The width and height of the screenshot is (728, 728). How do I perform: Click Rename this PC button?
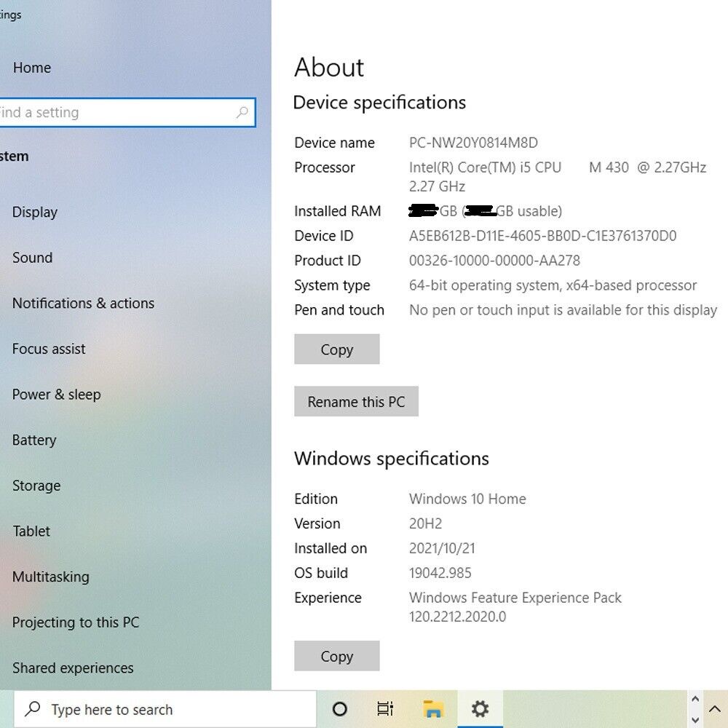356,401
